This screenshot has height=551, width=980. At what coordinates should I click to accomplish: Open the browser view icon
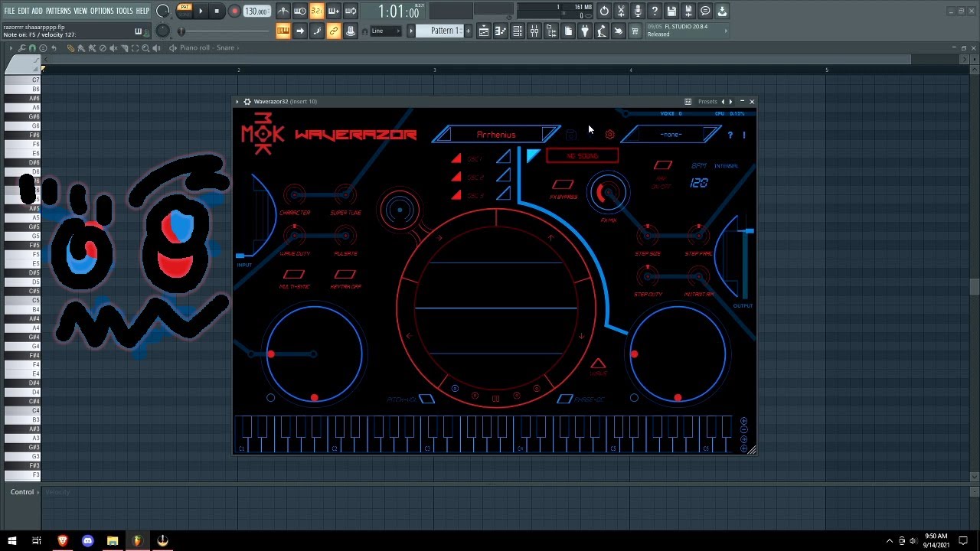click(x=551, y=31)
